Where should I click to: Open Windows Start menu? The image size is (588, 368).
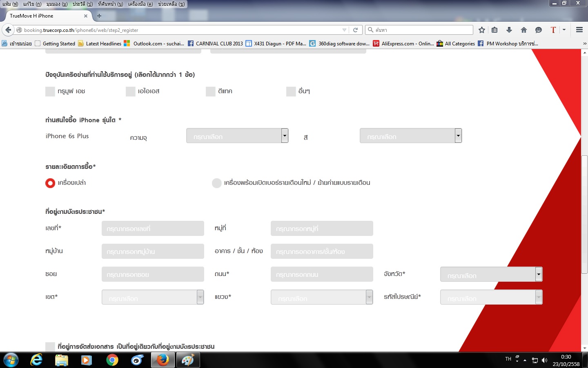tap(11, 360)
